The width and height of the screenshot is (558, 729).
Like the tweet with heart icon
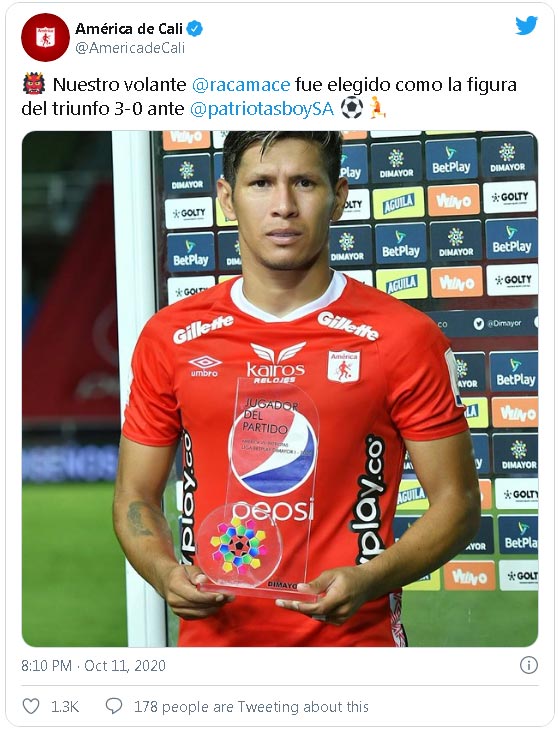[31, 706]
